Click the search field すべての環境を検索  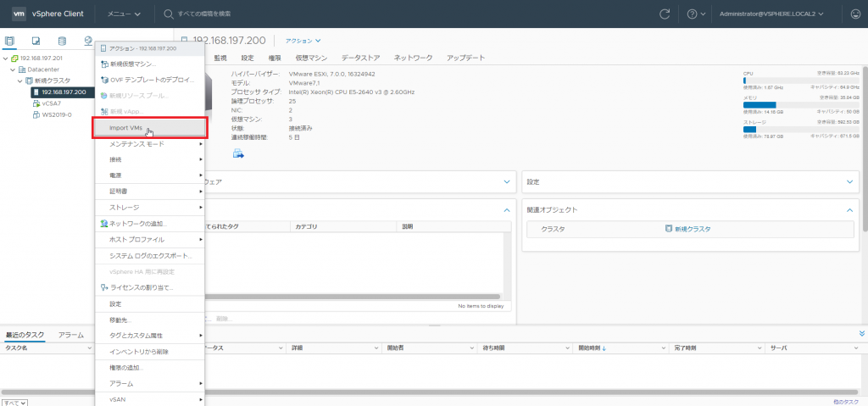tap(205, 14)
